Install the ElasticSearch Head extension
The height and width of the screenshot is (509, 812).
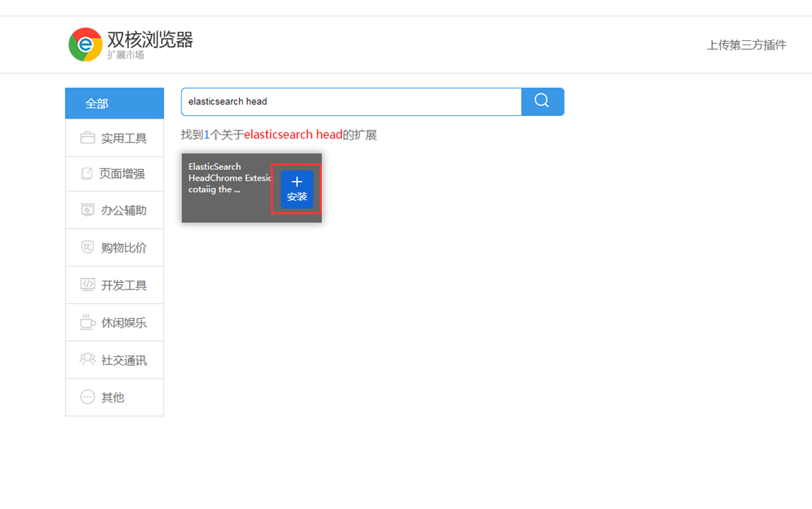297,189
